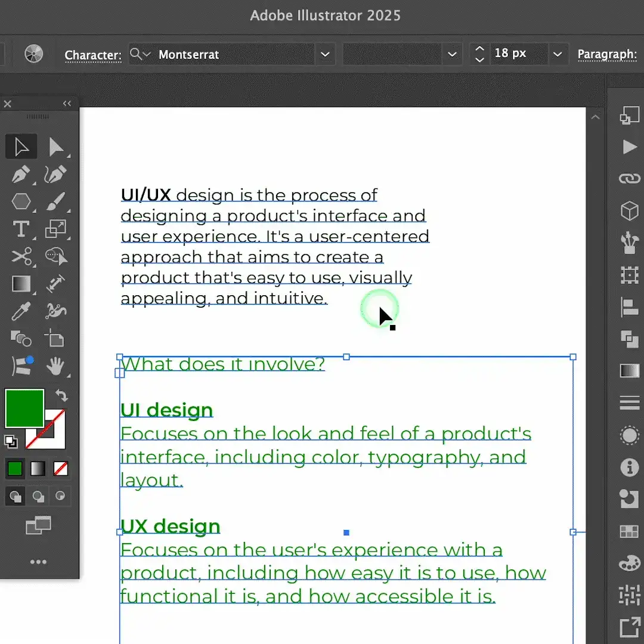Select the Gradient tool
The height and width of the screenshot is (644, 644).
click(x=21, y=284)
